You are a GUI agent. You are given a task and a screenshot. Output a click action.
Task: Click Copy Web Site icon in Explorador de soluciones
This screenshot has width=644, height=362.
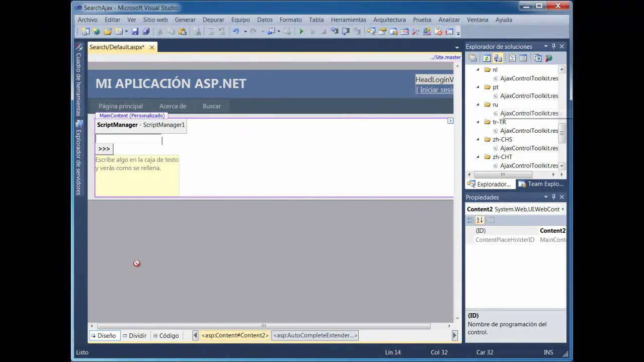(538, 58)
